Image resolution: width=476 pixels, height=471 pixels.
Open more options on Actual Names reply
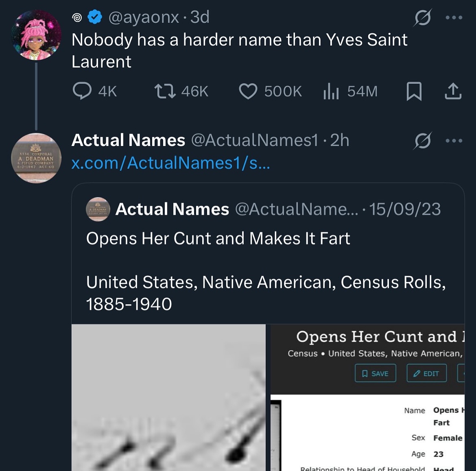tap(454, 141)
